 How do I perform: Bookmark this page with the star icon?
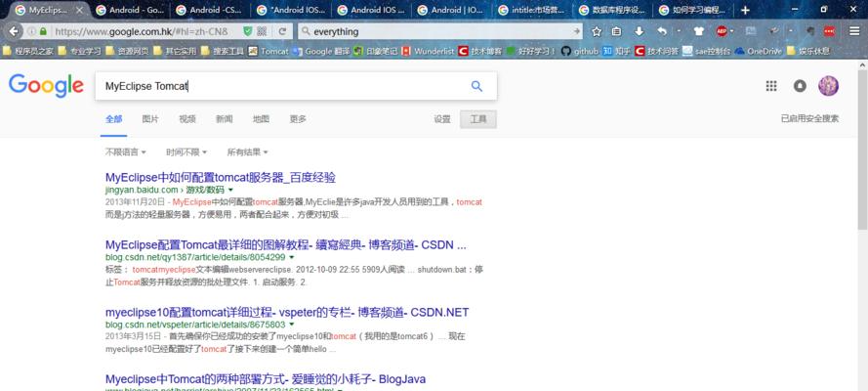(x=597, y=31)
